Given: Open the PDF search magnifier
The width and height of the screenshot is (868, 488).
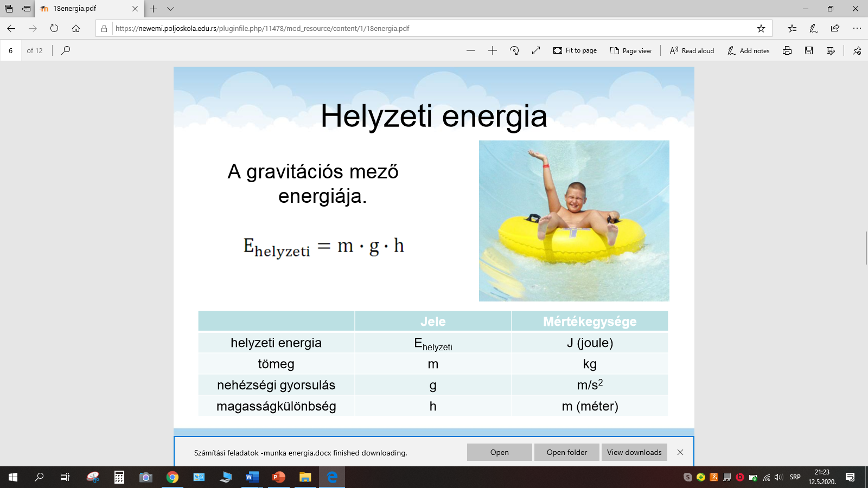Looking at the screenshot, I should pos(66,50).
